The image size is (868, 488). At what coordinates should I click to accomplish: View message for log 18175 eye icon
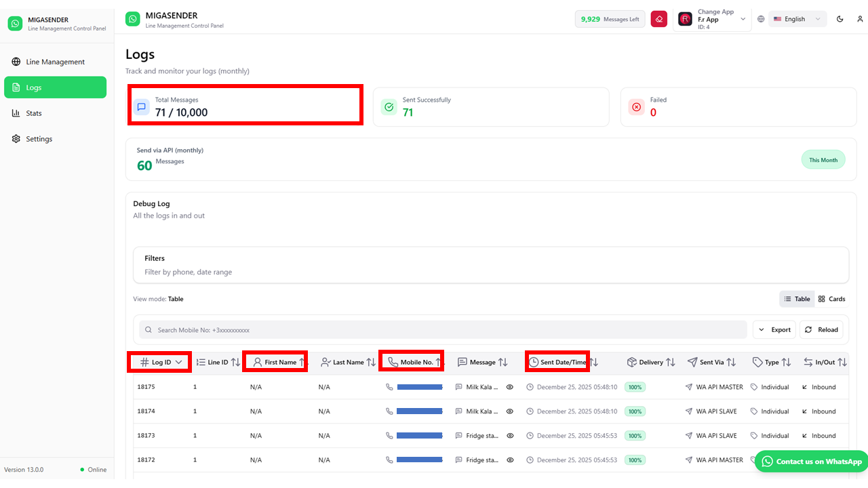510,387
